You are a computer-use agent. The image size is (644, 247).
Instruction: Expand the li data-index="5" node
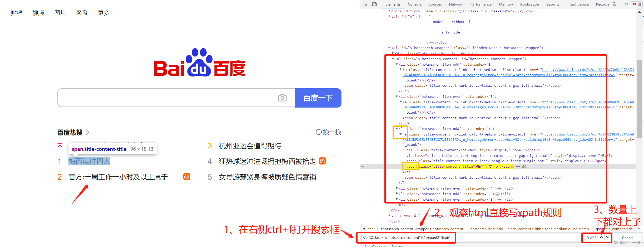(x=397, y=199)
